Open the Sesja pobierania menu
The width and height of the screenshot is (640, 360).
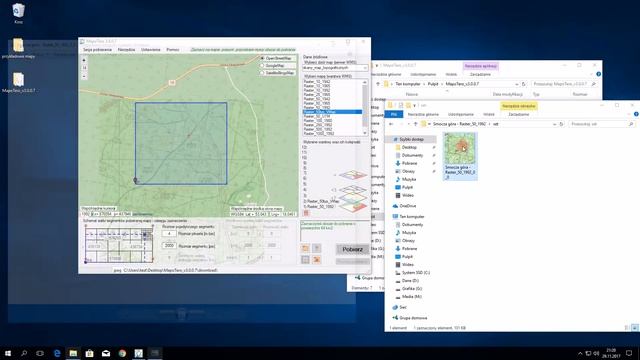(97, 50)
